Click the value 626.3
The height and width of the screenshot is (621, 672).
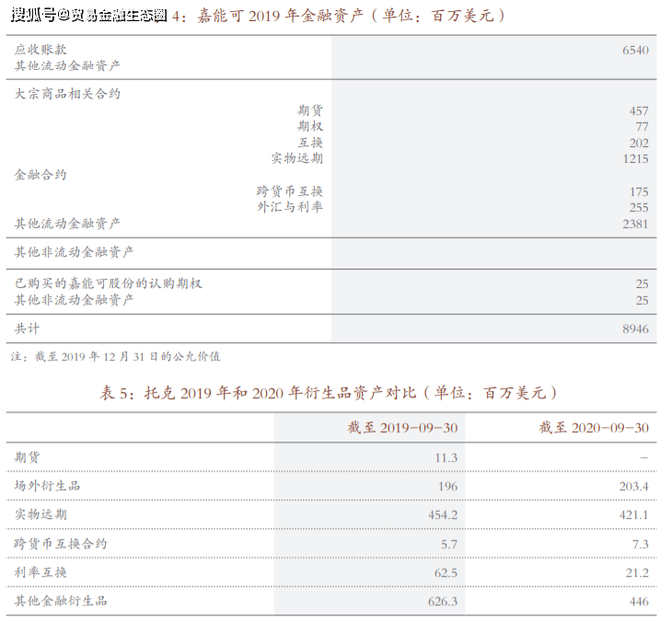tap(443, 602)
